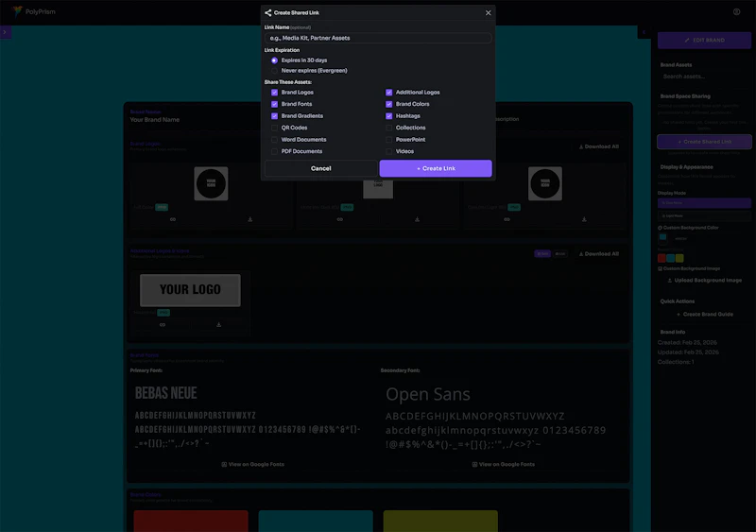Download the Light BG logo
756x532 pixels.
coord(584,219)
